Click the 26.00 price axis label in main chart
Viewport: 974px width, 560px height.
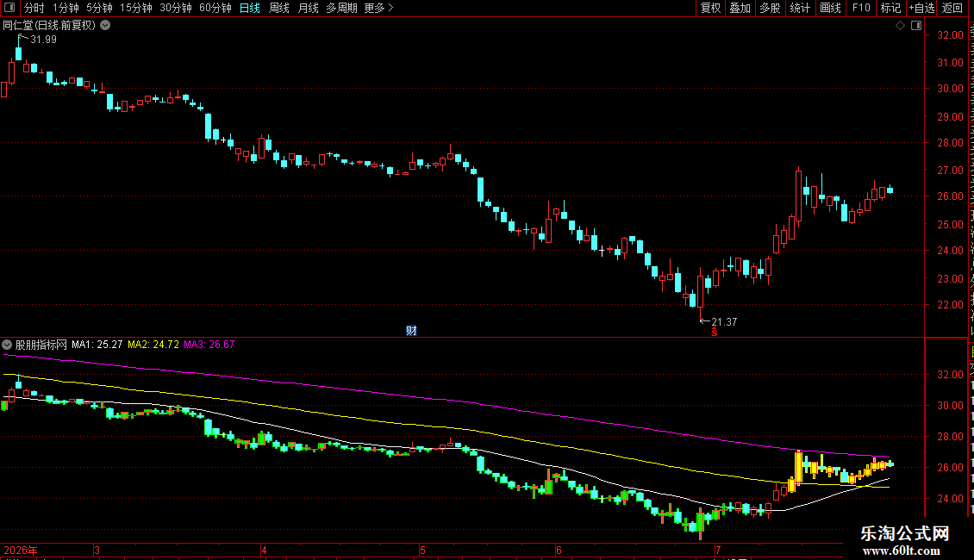tap(951, 196)
